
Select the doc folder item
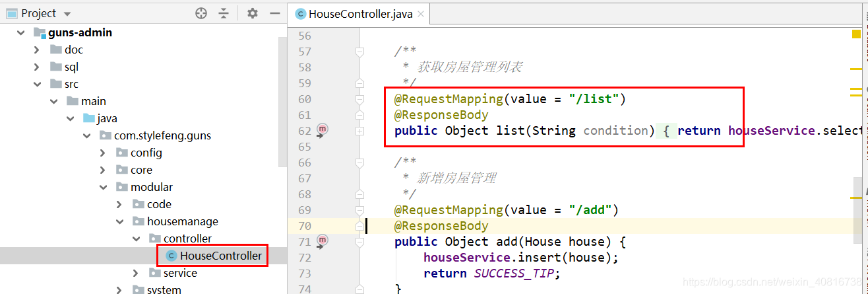coord(74,50)
